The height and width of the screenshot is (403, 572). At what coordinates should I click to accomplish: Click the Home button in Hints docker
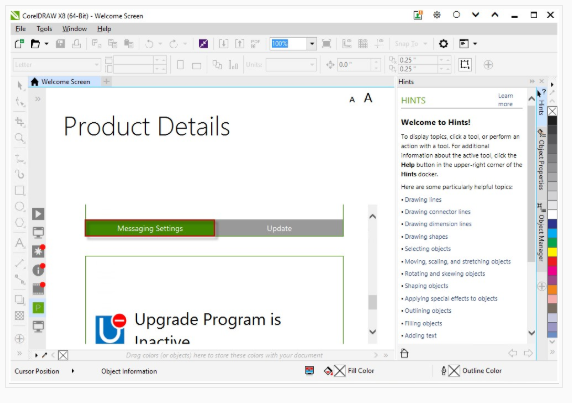[404, 353]
